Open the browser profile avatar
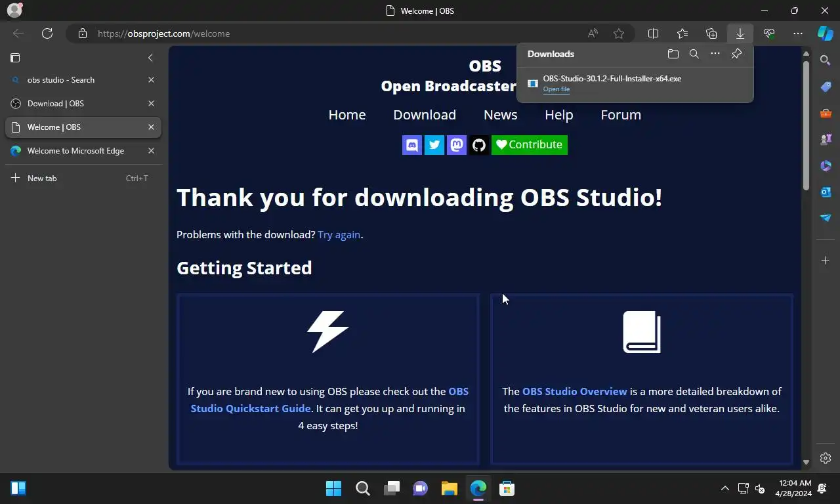The image size is (840, 504). (14, 10)
